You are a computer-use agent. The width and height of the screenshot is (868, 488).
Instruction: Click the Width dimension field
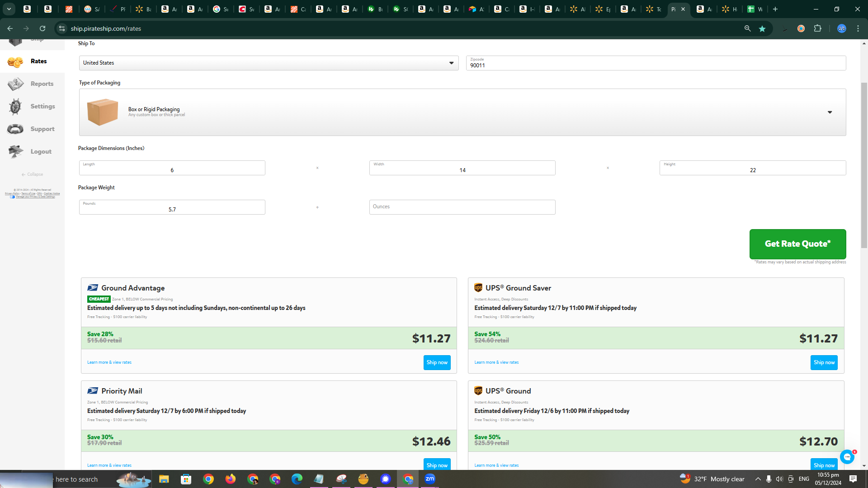[x=462, y=168]
